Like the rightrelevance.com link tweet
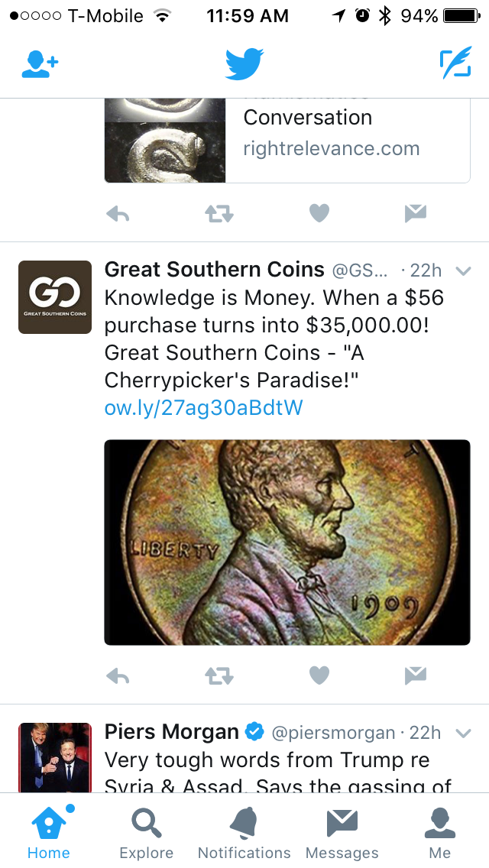The image size is (489, 868). coord(319,213)
